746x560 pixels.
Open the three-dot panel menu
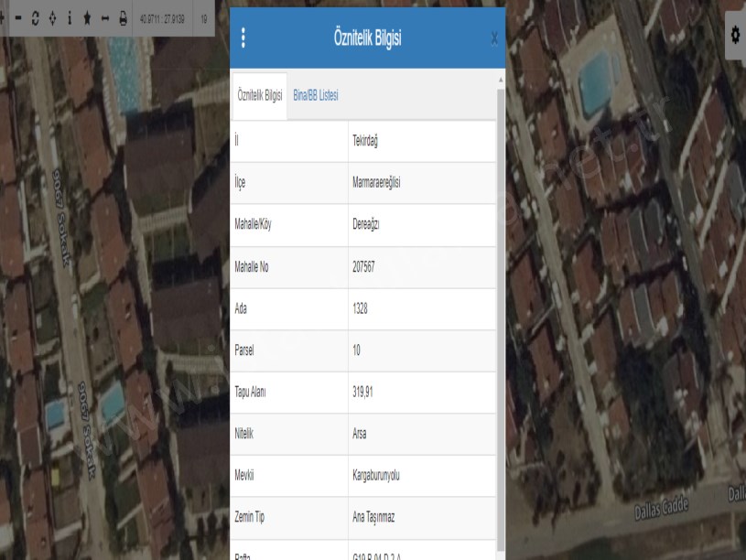tap(243, 38)
